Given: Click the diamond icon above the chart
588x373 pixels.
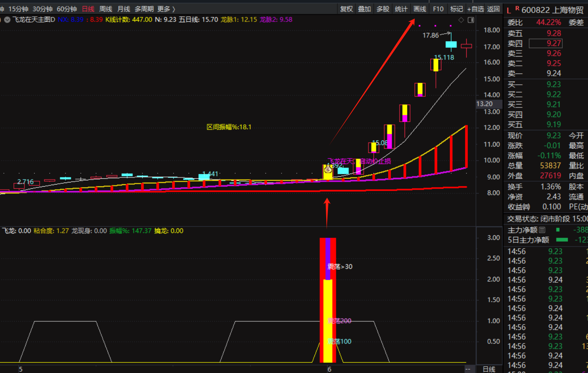Looking at the screenshot, I should pos(461,20).
